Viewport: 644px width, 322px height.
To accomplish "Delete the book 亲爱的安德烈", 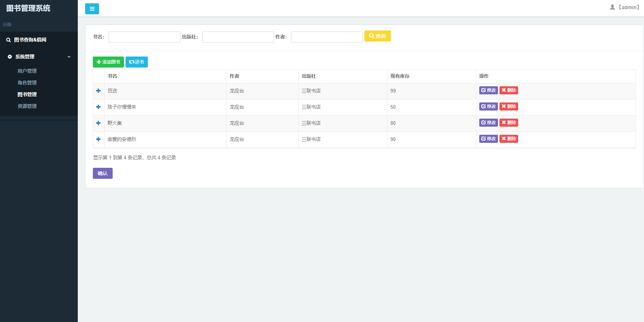I will click(x=509, y=139).
